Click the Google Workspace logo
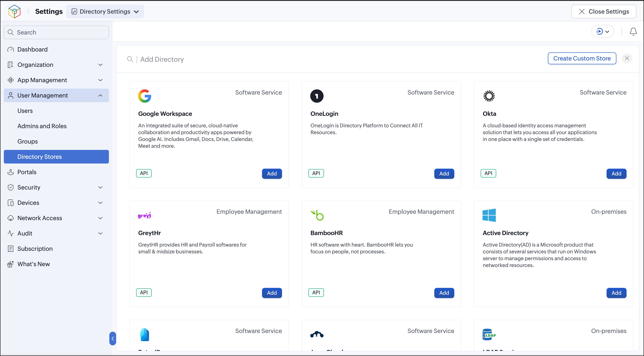 tap(144, 96)
